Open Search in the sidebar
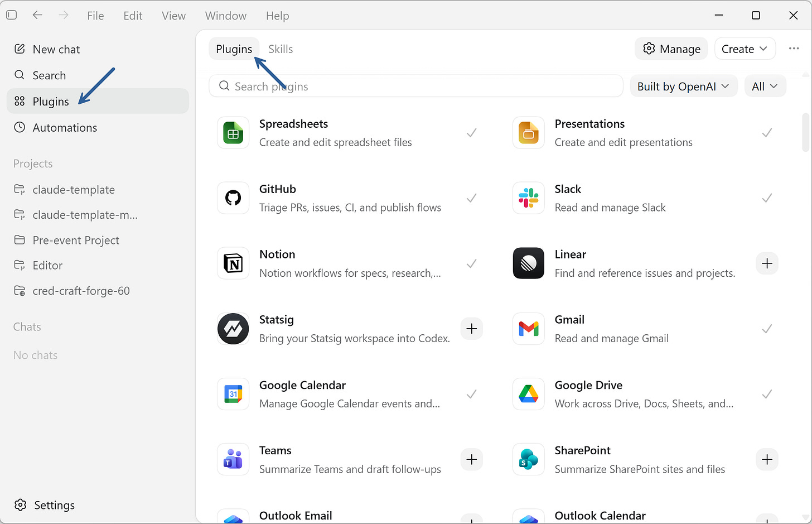812x524 pixels. [98, 75]
